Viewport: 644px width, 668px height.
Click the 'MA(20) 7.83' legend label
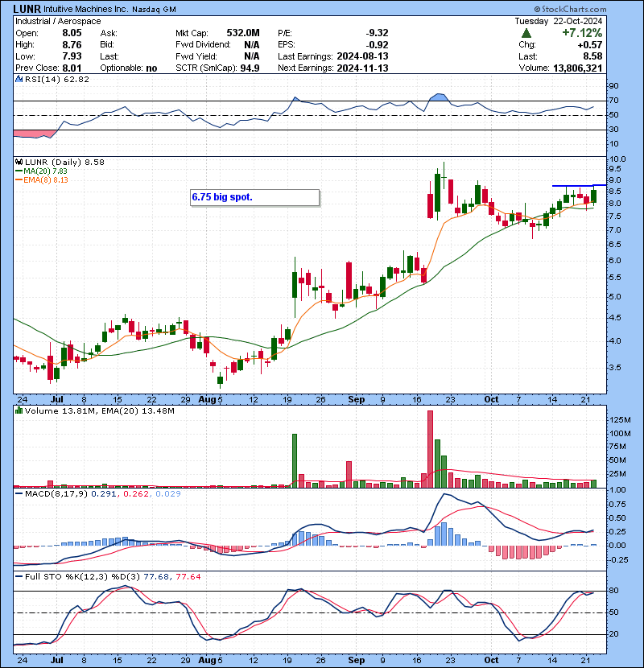click(x=45, y=171)
